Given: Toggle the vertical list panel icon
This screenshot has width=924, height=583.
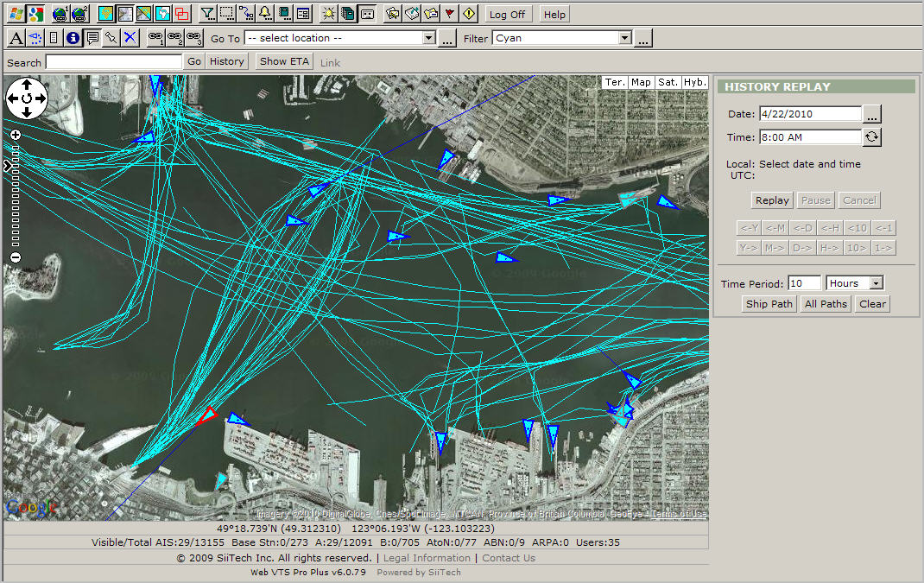Looking at the screenshot, I should point(54,38).
